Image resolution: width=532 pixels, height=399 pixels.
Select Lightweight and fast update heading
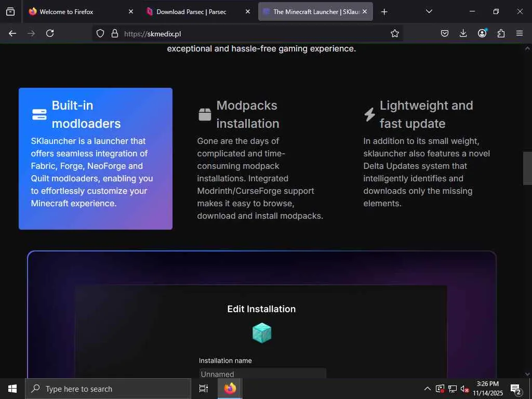pos(426,114)
